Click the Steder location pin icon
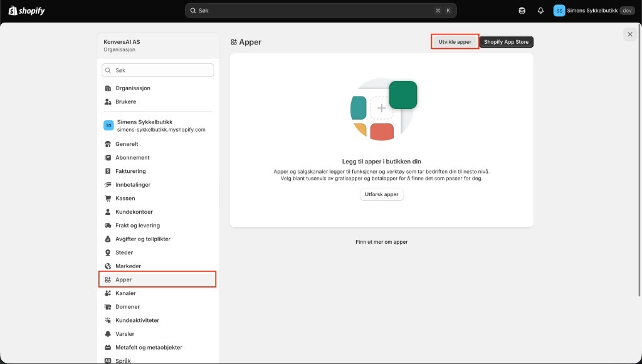Screen dimensions: 642x364 (108, 252)
